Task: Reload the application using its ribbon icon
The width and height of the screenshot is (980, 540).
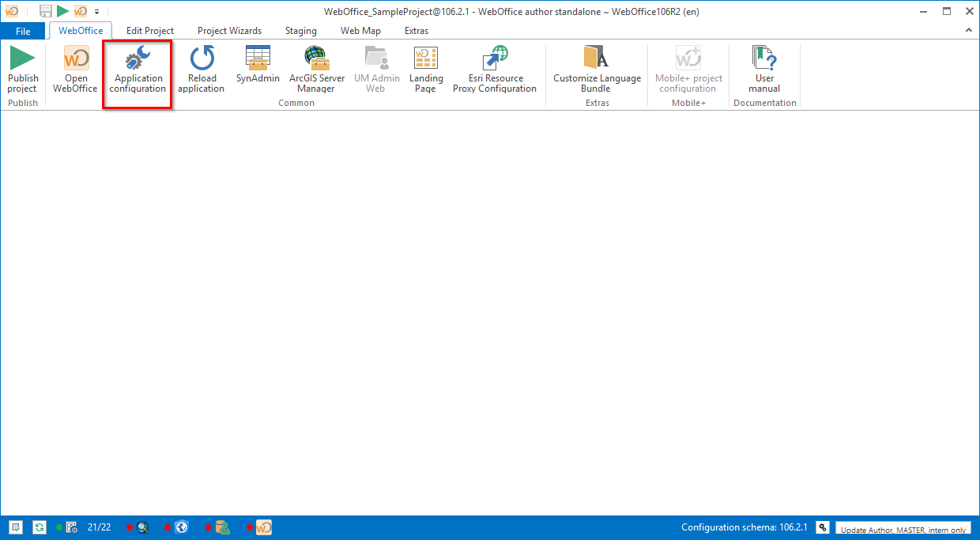Action: 202,71
